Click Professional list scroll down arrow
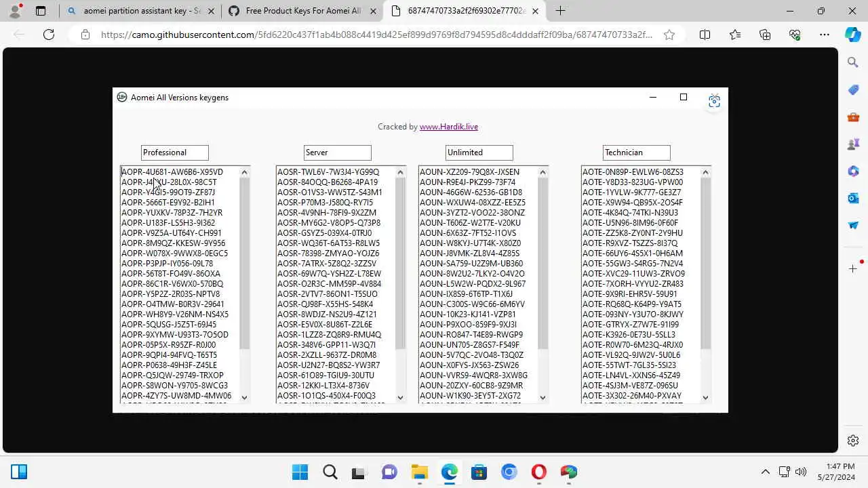This screenshot has height=488, width=868. [245, 398]
